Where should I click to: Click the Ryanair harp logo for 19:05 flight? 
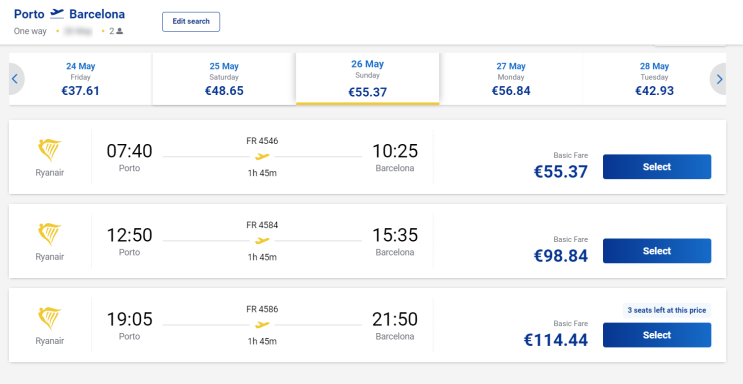tap(50, 319)
